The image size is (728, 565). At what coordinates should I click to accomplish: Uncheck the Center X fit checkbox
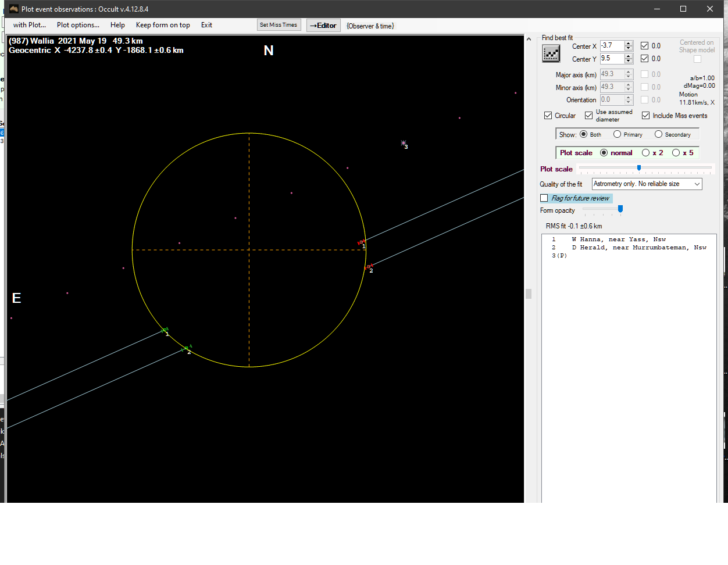[x=644, y=46]
